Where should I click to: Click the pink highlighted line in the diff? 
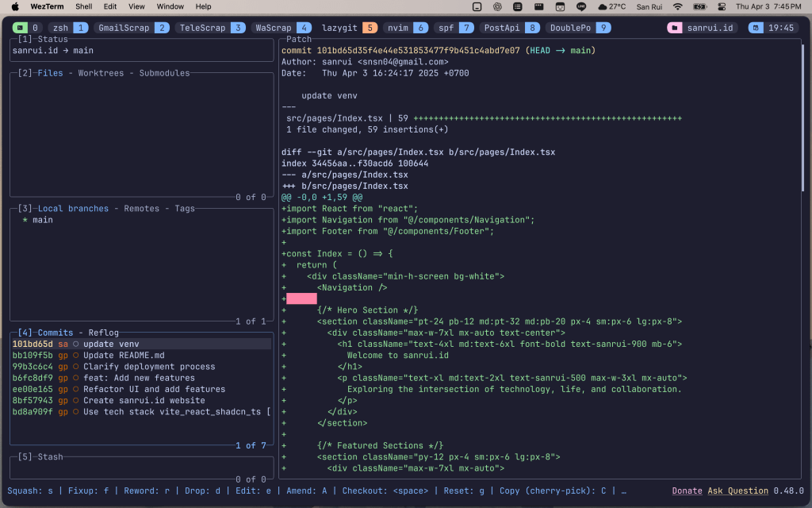pyautogui.click(x=302, y=298)
